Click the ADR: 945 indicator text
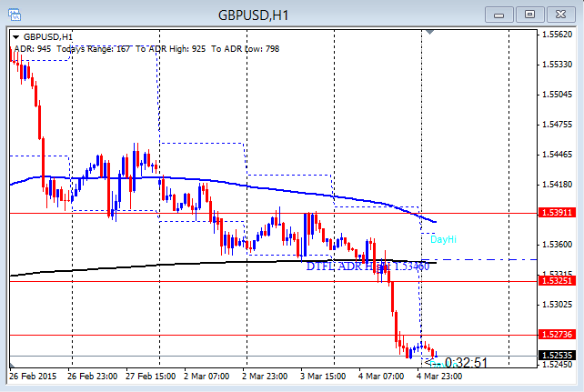Image resolution: width=584 pixels, height=392 pixels. [33, 49]
